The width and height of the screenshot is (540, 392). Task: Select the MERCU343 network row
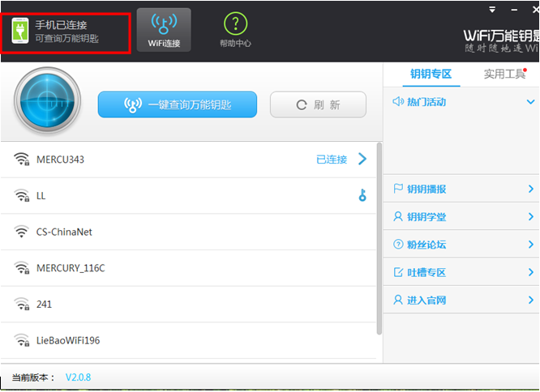click(188, 160)
